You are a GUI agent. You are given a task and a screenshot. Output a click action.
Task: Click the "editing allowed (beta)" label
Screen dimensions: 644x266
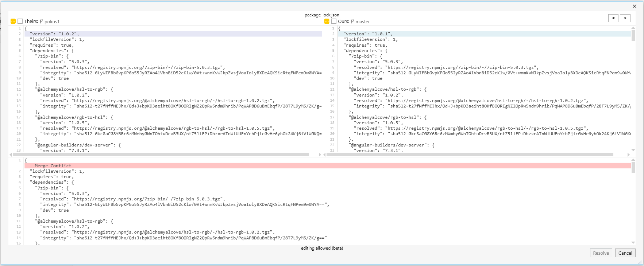(x=322, y=248)
